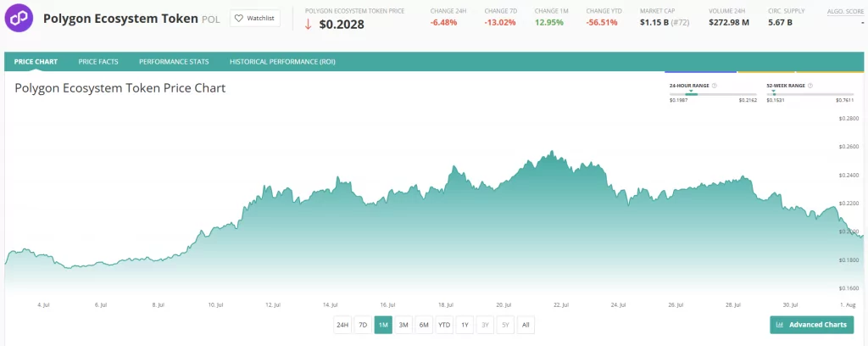The height and width of the screenshot is (346, 868).
Task: Click the heart icon on Watchlist button
Action: [238, 18]
